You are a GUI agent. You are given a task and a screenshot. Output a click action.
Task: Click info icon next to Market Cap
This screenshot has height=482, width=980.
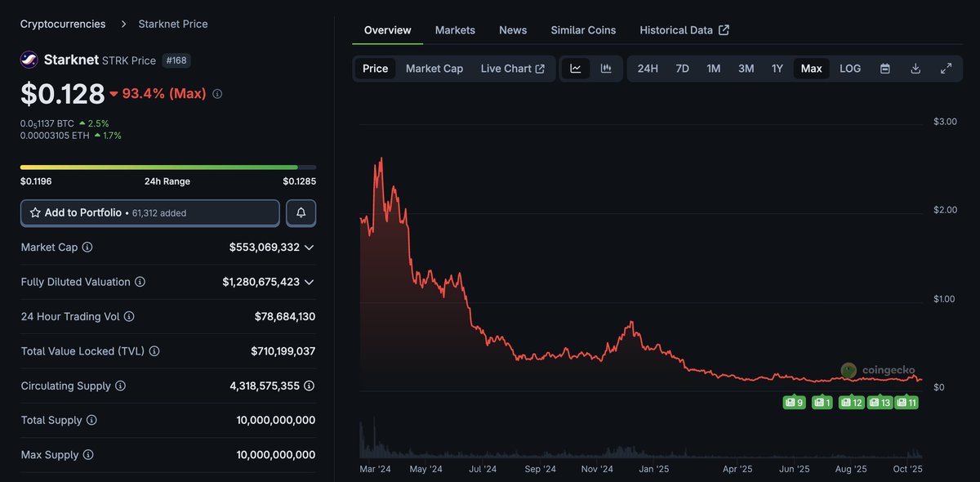[x=87, y=248]
